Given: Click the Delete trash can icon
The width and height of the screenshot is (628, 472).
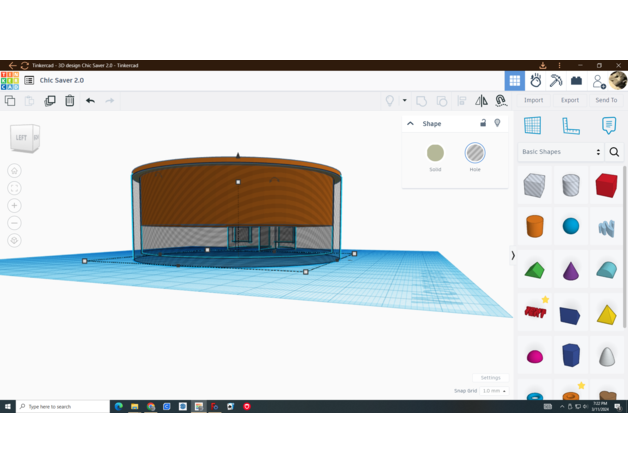Looking at the screenshot, I should coord(70,101).
